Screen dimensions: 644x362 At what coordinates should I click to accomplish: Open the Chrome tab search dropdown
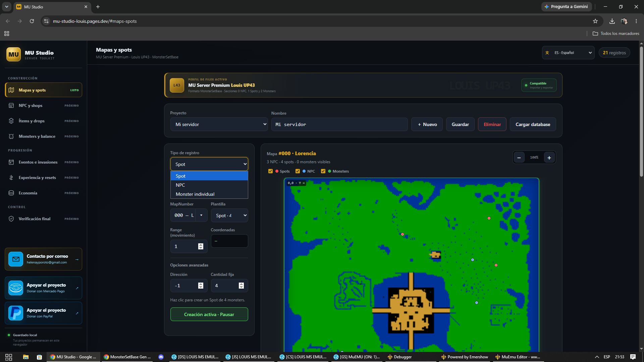(7, 7)
